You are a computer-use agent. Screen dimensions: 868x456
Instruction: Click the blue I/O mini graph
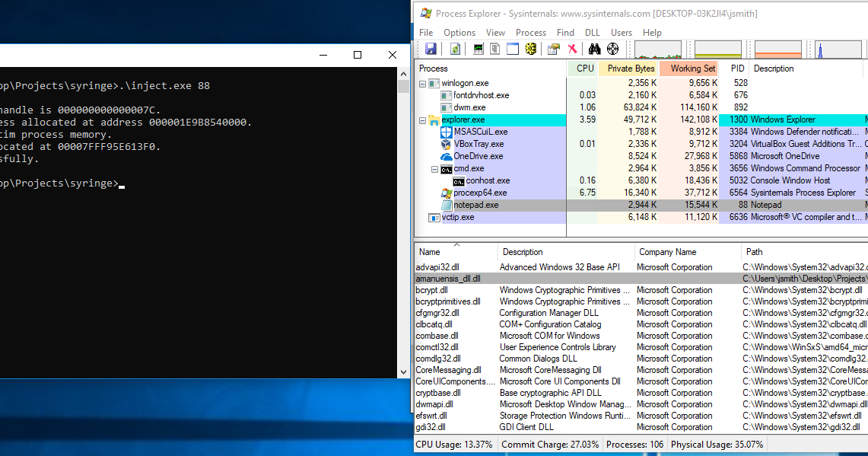[x=838, y=49]
